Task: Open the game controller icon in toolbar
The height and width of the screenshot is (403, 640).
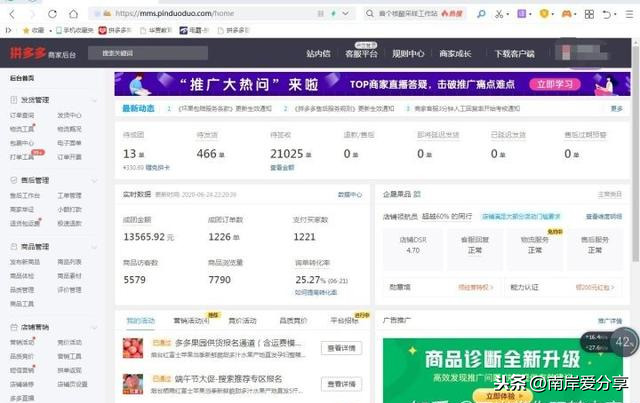Action: tap(567, 14)
